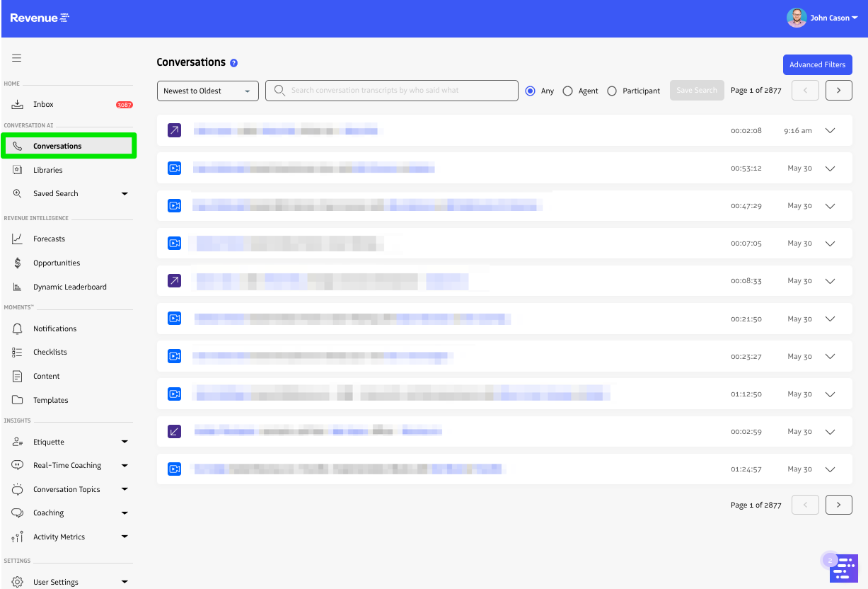This screenshot has width=868, height=589.
Task: Expand the 01:12:50 conversation row
Action: (831, 394)
